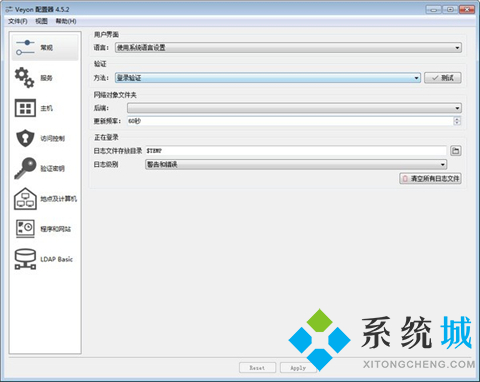The image size is (480, 382).
Task: Open the Master (主机) grid icon
Action: click(x=25, y=108)
